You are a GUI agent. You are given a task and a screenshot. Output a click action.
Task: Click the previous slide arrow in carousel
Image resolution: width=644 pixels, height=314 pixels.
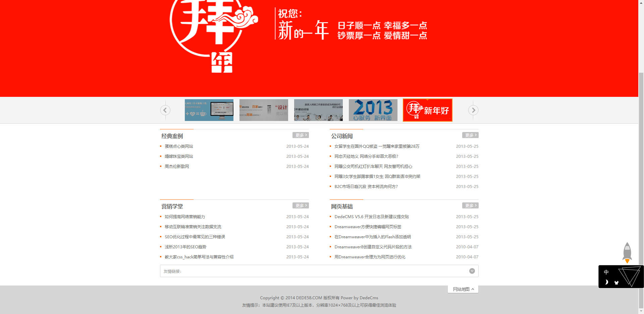point(165,110)
